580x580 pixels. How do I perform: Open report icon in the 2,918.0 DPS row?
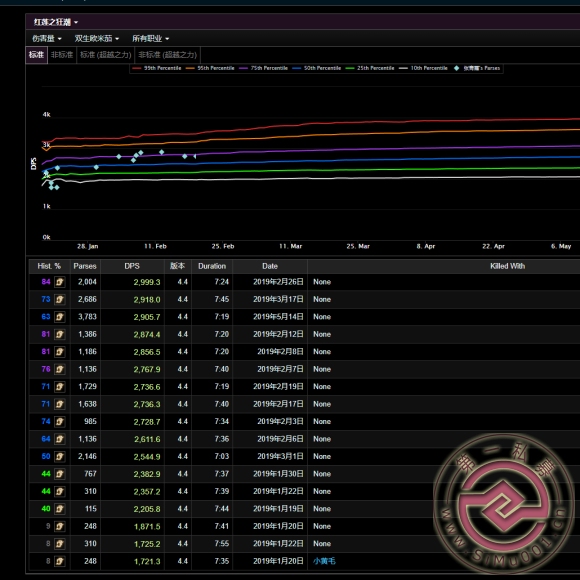coord(60,300)
